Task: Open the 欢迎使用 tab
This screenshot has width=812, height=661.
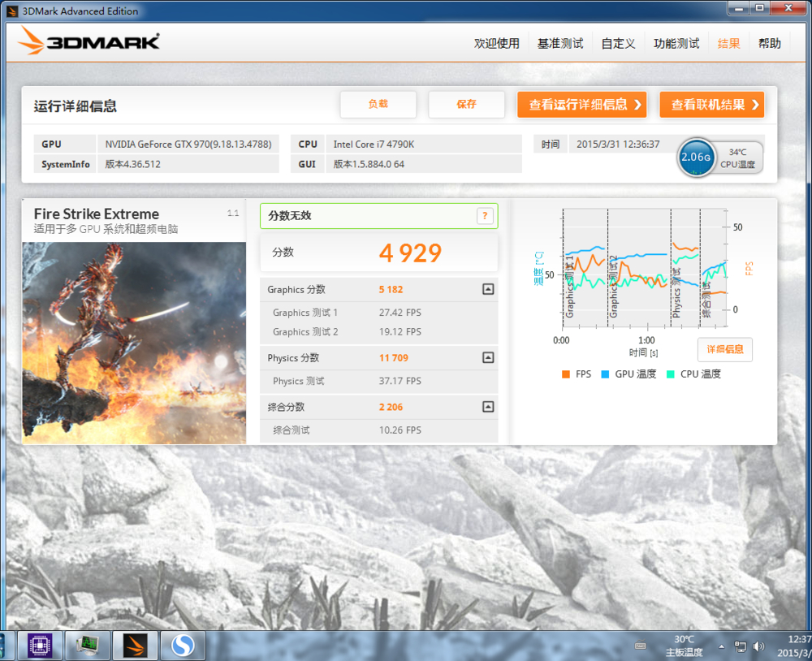Action: 497,44
